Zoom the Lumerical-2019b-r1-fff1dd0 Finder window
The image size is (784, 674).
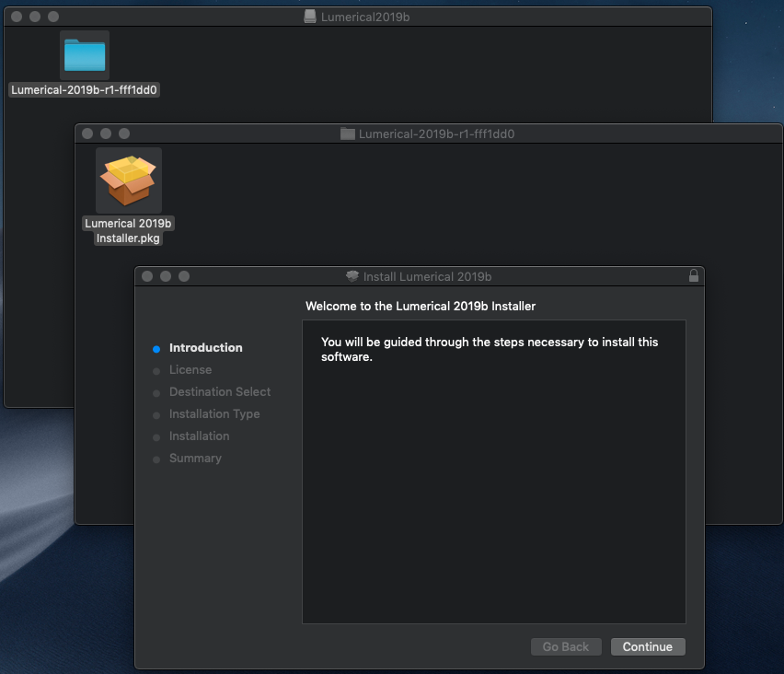click(x=124, y=134)
